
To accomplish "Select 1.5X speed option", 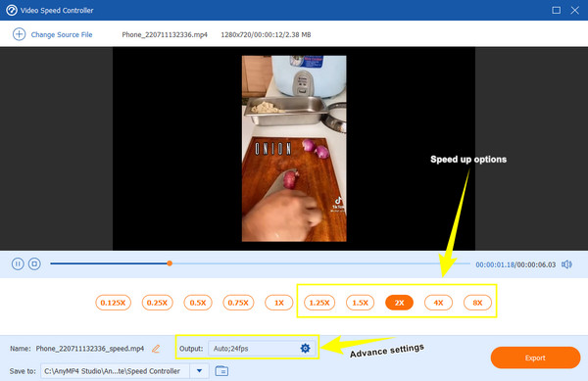I will pyautogui.click(x=360, y=303).
